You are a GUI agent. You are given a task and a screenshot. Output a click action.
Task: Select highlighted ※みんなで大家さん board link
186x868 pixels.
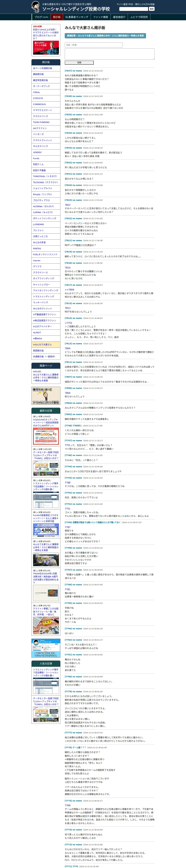(x=46, y=345)
